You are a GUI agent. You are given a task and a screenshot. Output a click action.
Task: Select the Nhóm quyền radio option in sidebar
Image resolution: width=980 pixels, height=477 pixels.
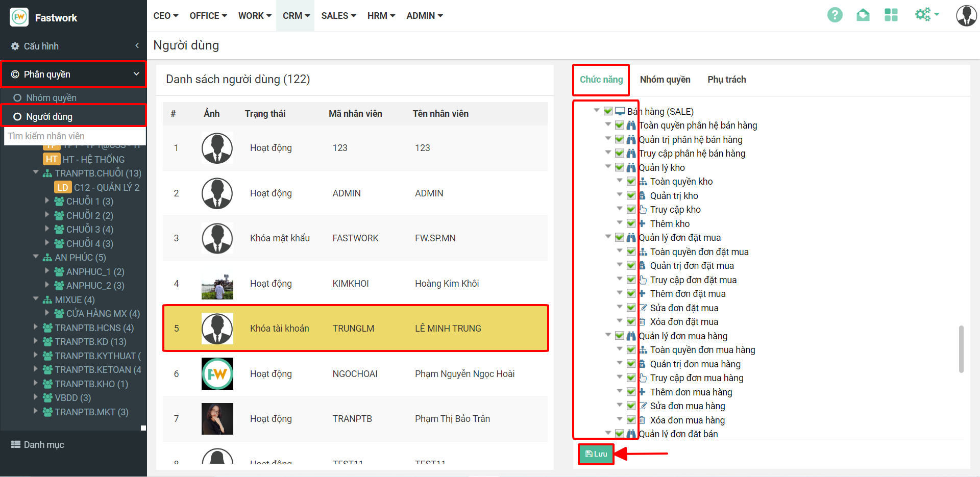click(17, 98)
